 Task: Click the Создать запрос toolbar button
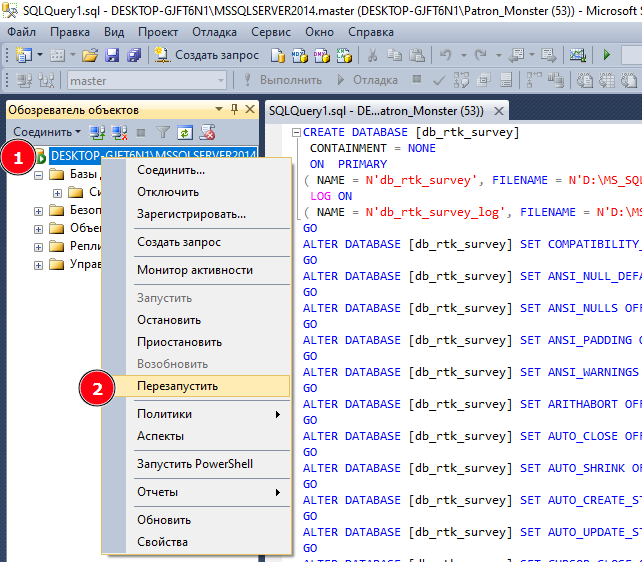[207, 55]
